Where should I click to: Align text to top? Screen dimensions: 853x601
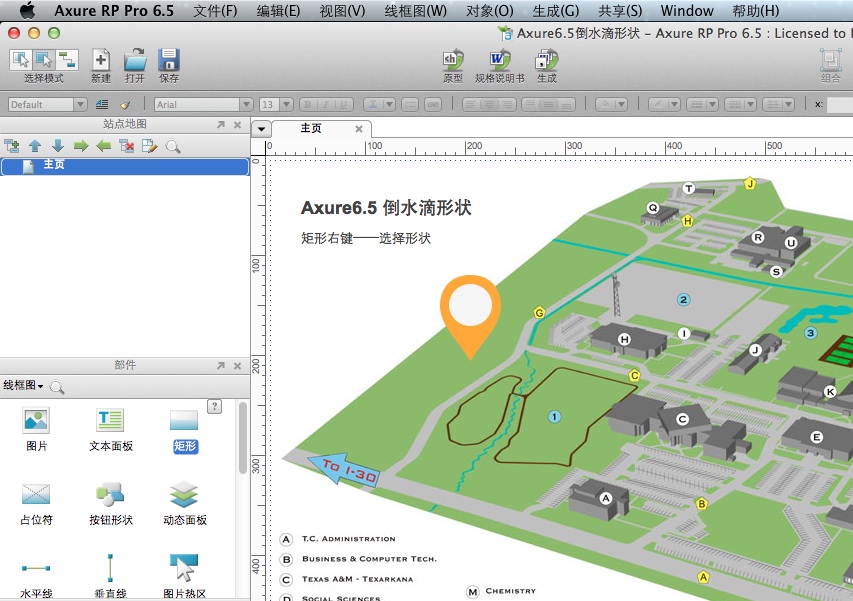click(x=530, y=104)
